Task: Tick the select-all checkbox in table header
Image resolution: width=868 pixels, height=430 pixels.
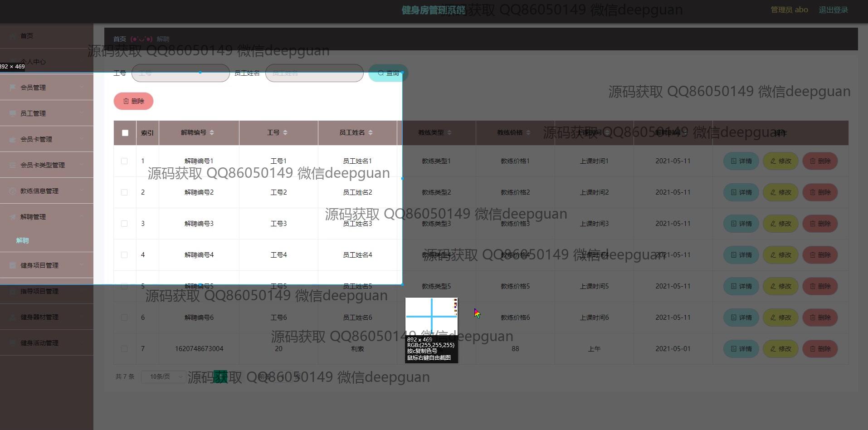Action: pos(125,133)
